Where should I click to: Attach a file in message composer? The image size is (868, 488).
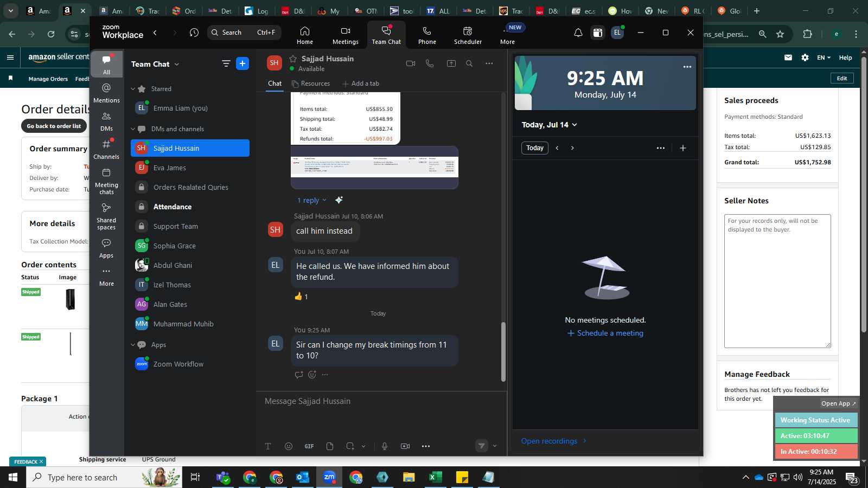tap(330, 446)
